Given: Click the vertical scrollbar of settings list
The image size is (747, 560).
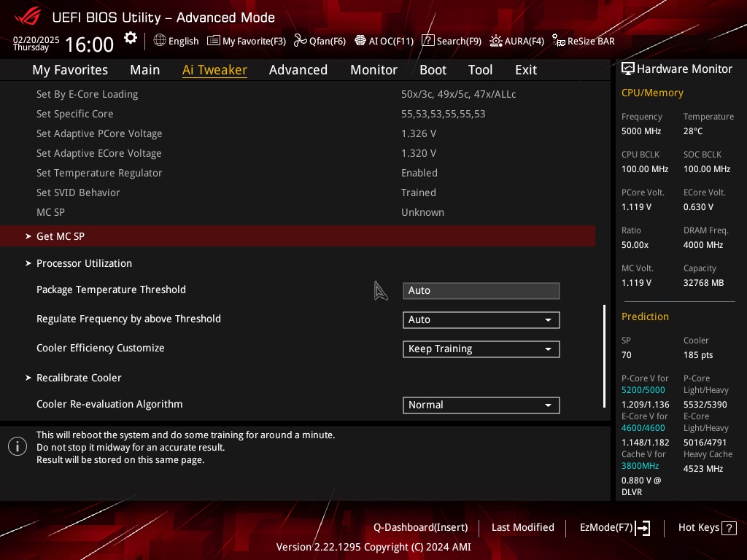Looking at the screenshot, I should pos(605,356).
